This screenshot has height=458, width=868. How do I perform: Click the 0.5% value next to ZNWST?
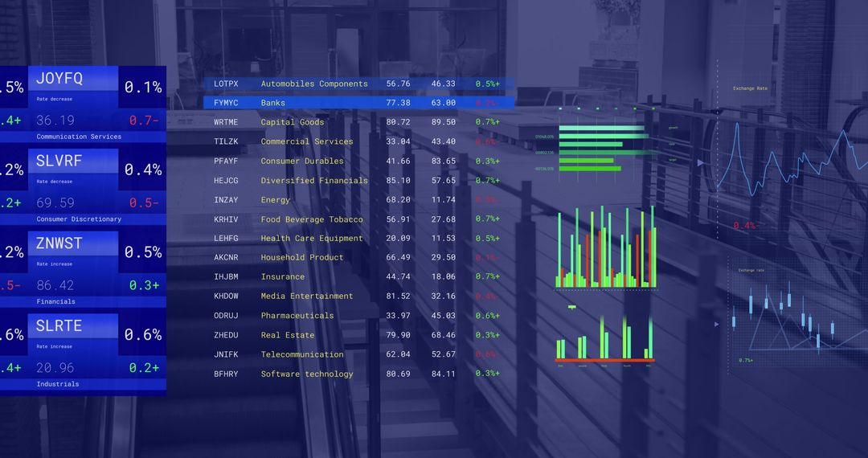pos(143,251)
